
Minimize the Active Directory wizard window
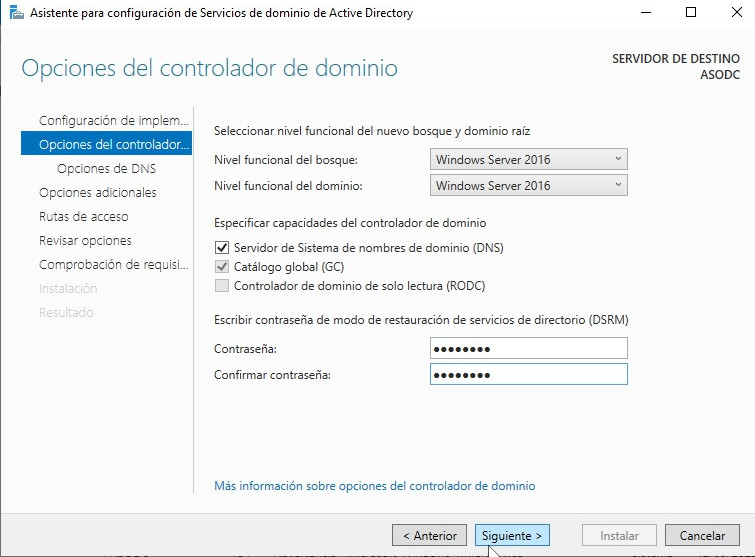coord(645,13)
